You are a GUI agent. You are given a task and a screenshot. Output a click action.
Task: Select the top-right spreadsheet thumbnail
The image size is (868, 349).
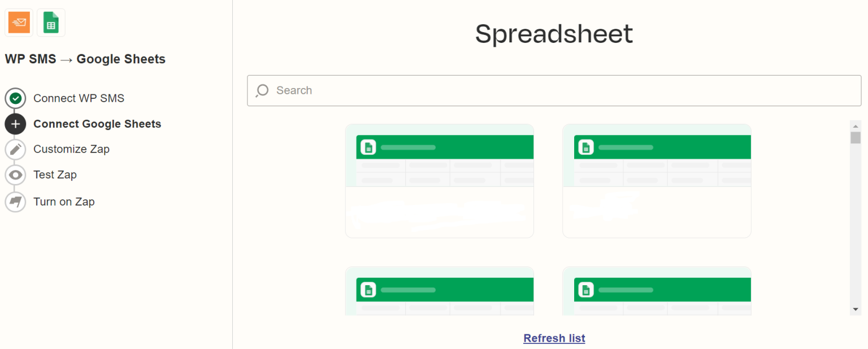[x=657, y=181]
